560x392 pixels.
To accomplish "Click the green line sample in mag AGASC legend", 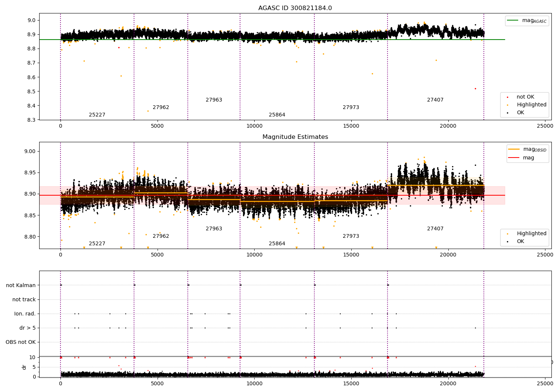I will (513, 21).
